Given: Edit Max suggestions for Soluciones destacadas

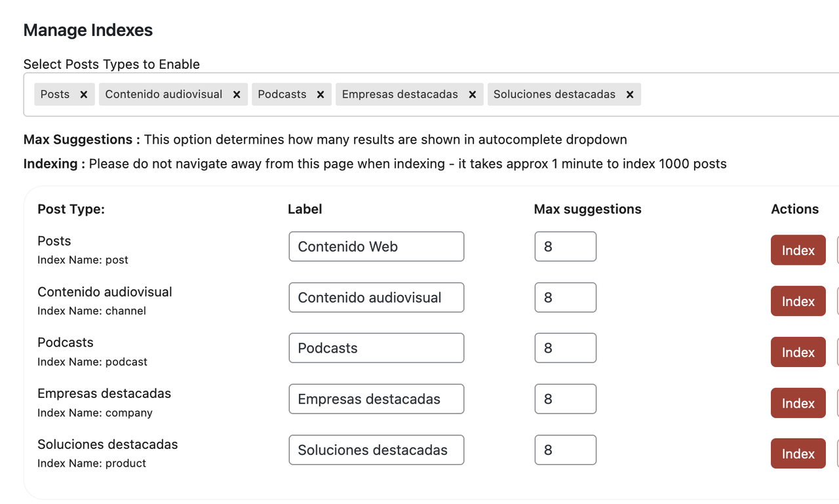Looking at the screenshot, I should tap(565, 450).
